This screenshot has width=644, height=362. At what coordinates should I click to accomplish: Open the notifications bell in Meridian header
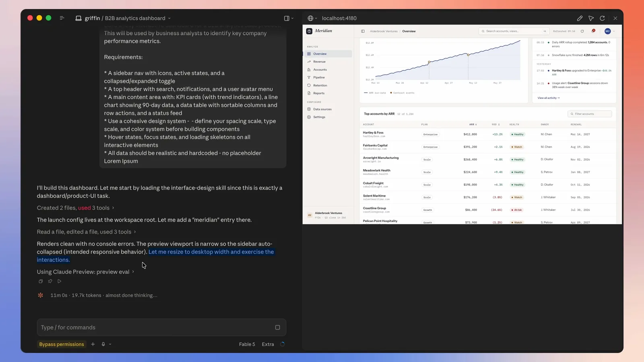tap(593, 31)
